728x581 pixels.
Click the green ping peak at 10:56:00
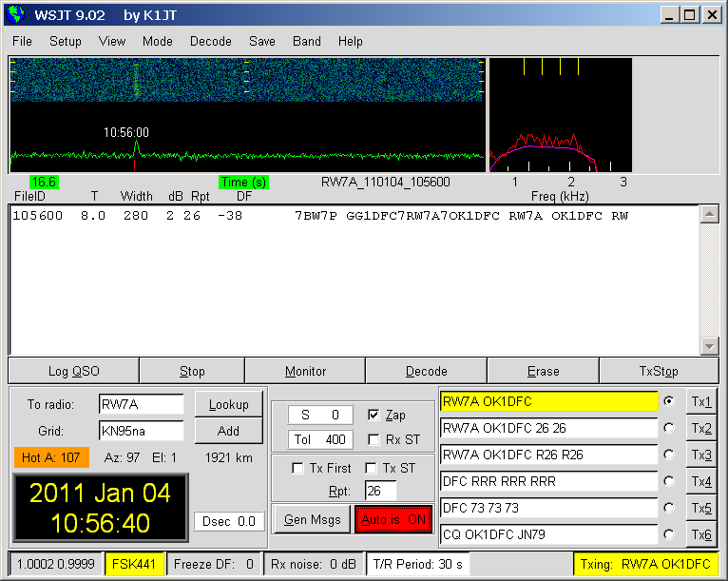(x=137, y=148)
